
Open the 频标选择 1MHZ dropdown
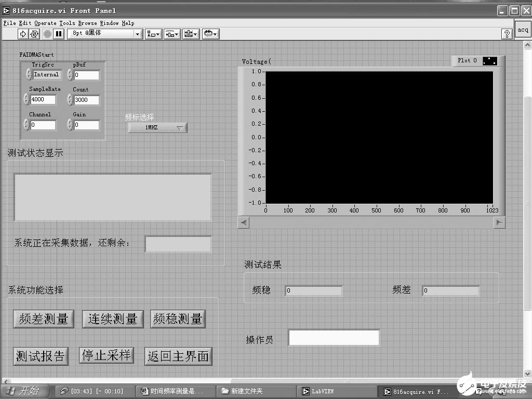pyautogui.click(x=157, y=128)
